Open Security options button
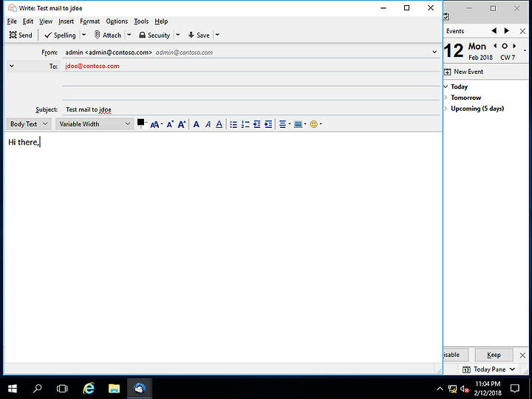Screen dimensions: 532x399 pyautogui.click(x=154, y=35)
